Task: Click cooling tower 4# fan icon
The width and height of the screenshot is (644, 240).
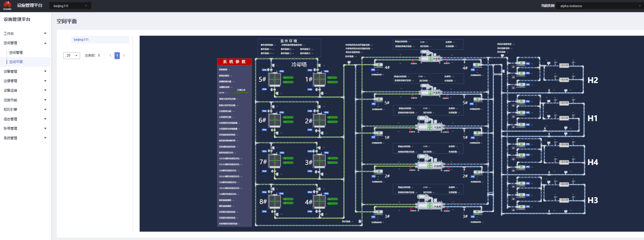Action: 319,201
